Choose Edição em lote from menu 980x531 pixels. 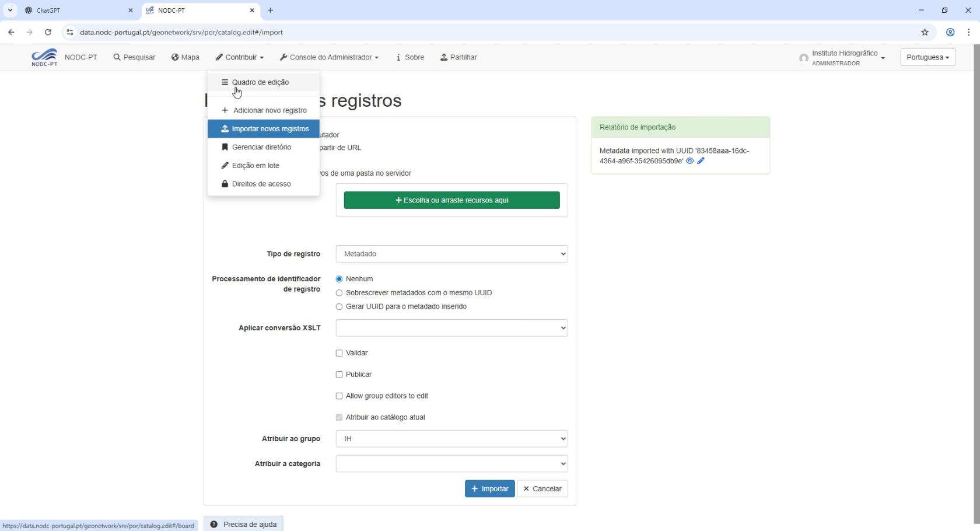(x=256, y=166)
